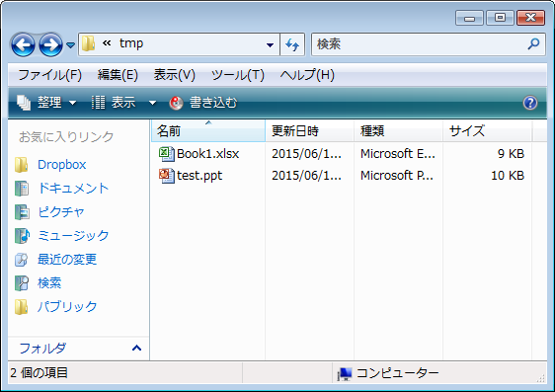Sort by the サイズ column header
The image size is (555, 392).
click(x=488, y=131)
